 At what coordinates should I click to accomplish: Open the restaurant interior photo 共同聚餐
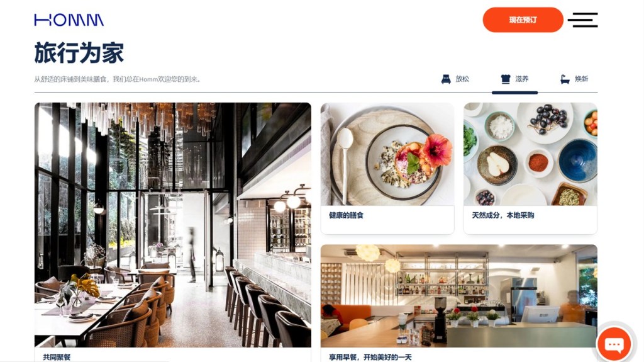pyautogui.click(x=173, y=225)
